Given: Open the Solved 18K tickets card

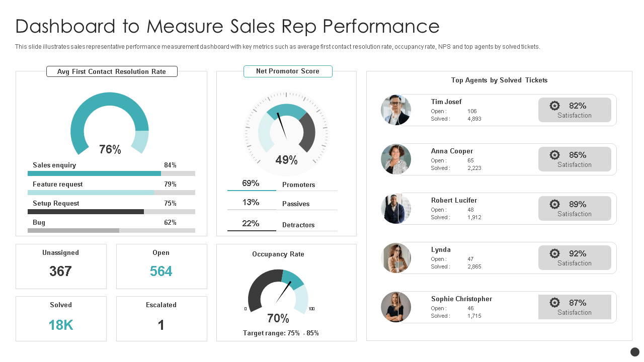Looking at the screenshot, I should 61,319.
